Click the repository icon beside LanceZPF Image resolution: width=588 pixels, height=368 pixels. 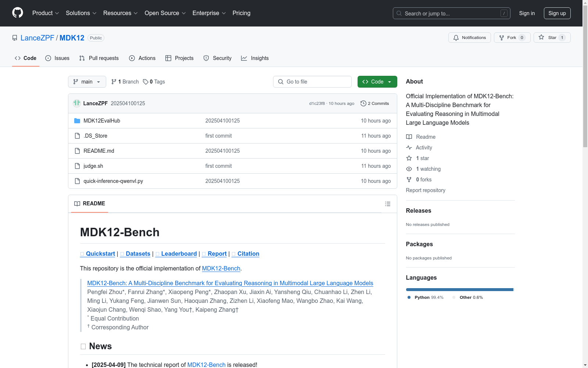pos(15,38)
